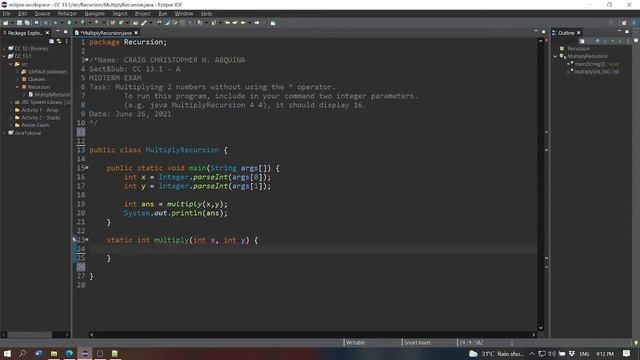Open the weather widget in the taskbar

tap(496, 353)
